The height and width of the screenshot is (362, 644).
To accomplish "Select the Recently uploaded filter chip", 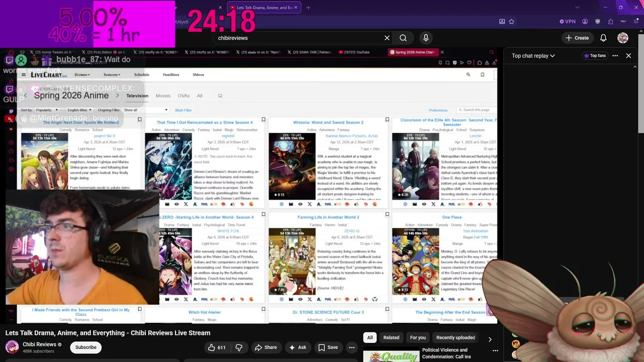I will coord(455,337).
